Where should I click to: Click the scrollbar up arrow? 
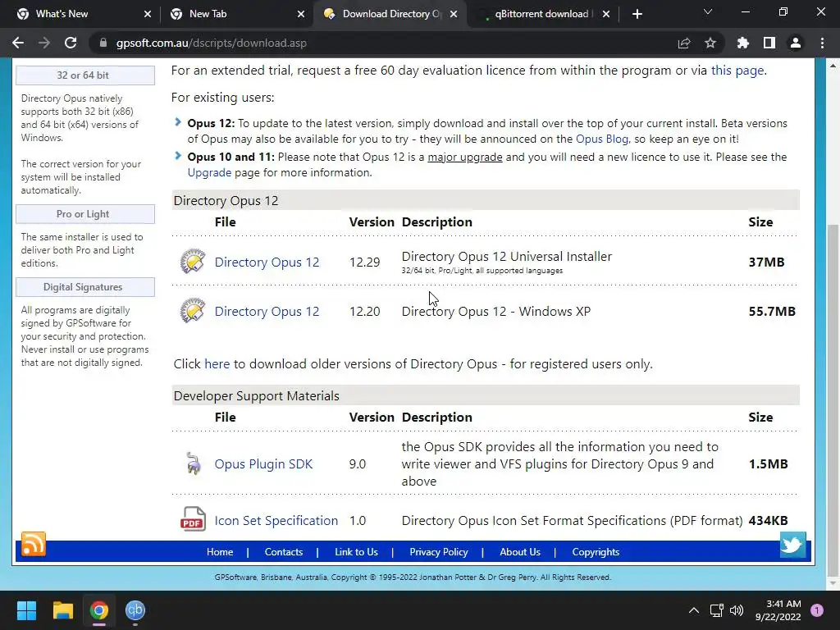[x=833, y=66]
